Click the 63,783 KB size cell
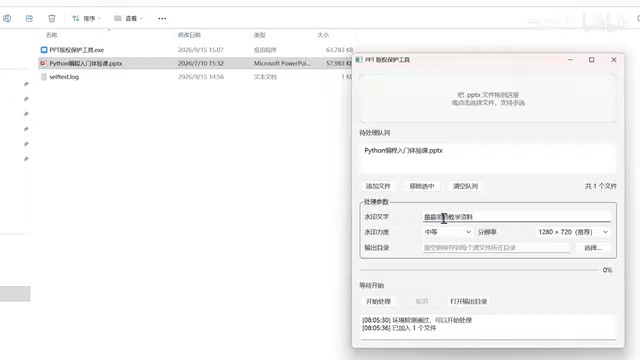Viewport: 640px width, 360px height. click(x=339, y=50)
